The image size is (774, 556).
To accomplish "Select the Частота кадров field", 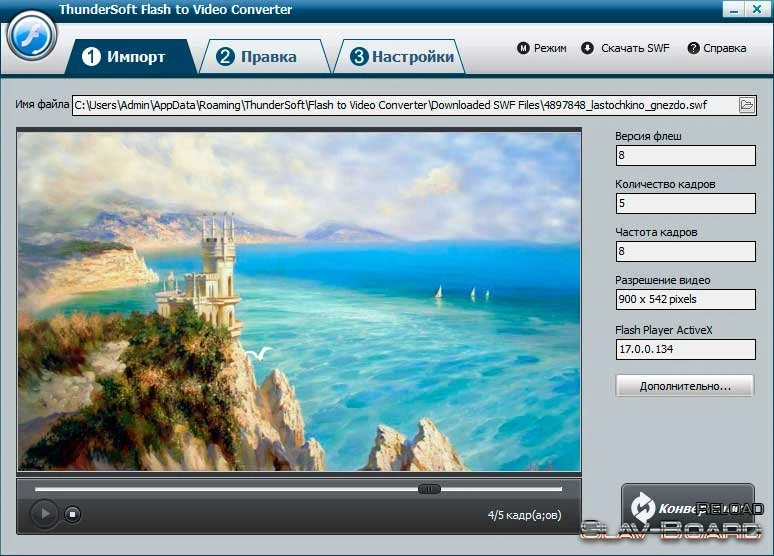I will tap(685, 251).
